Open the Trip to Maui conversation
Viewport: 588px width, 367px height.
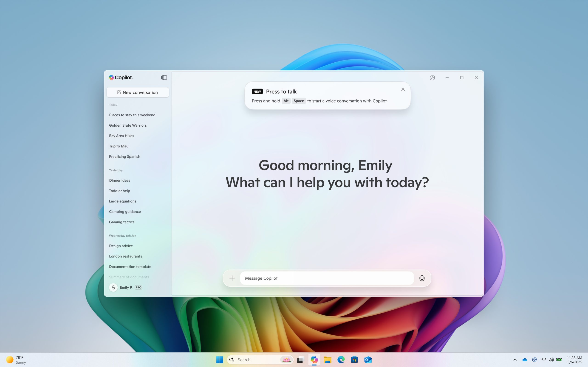(119, 146)
